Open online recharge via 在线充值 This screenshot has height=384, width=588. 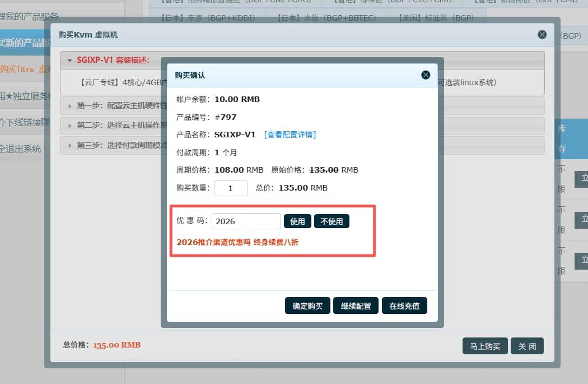point(404,306)
